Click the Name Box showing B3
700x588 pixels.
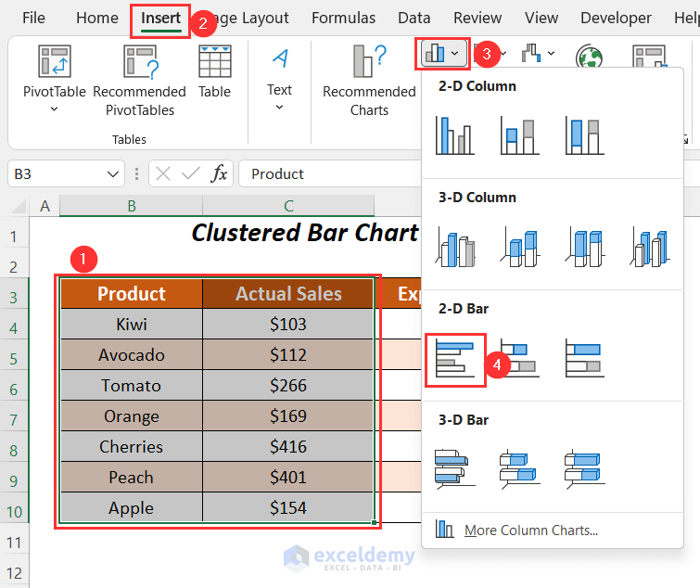click(66, 173)
